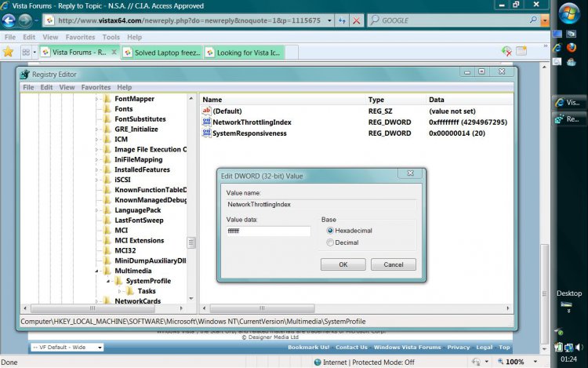Open the Quick Tabs dropdown arrow

[34, 52]
